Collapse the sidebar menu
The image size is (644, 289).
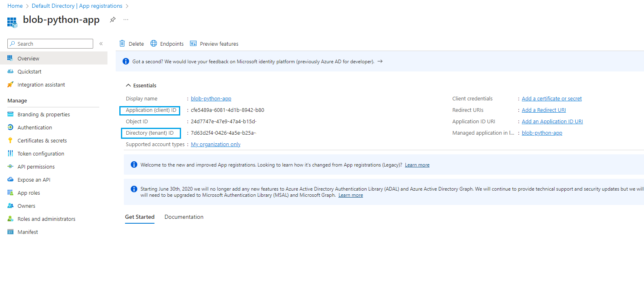101,44
